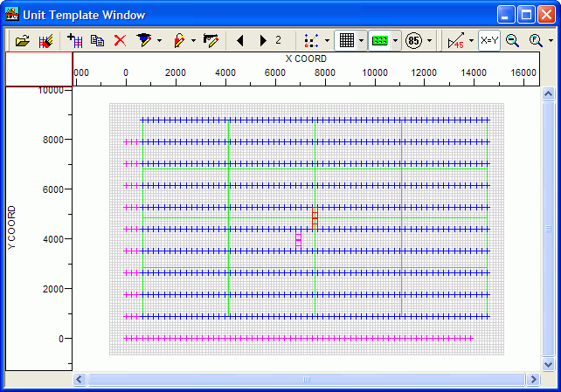Open dropdown beside blue shot edit icon

[x=159, y=41]
